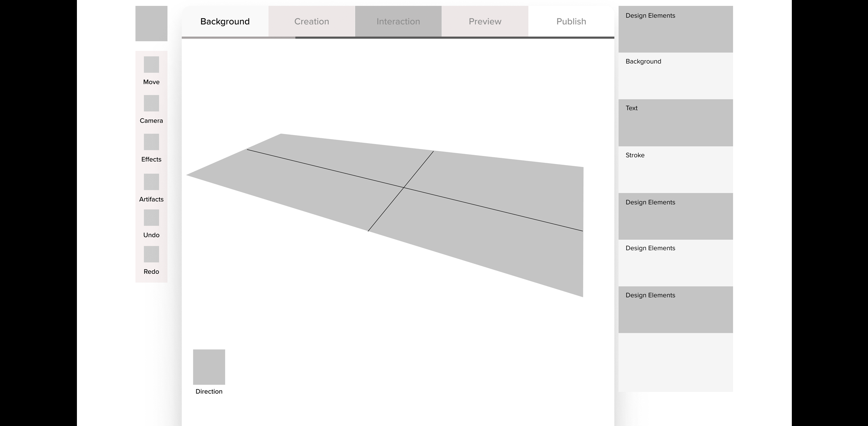Click the Creation tab

311,21
